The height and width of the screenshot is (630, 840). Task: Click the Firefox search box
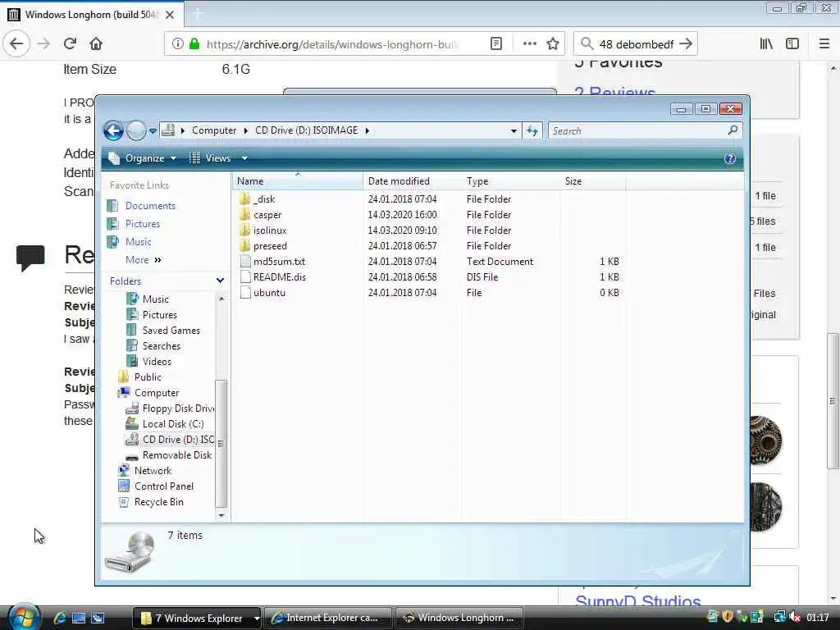click(x=636, y=44)
